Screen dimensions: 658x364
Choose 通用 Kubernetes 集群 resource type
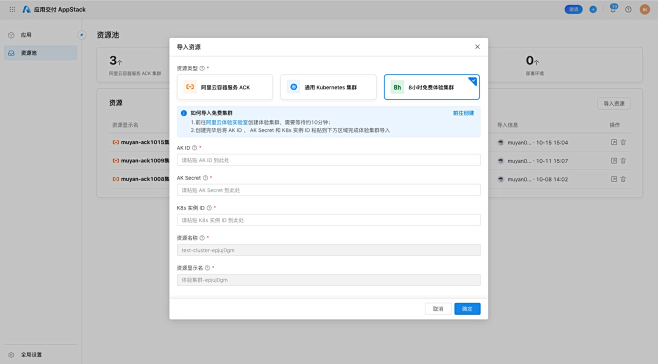tap(328, 87)
